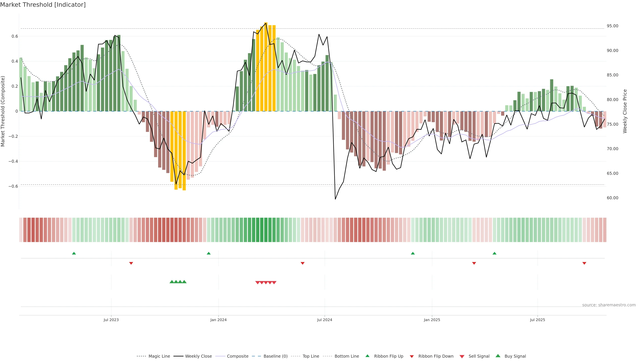Toggle Top Line in legend

coord(311,356)
